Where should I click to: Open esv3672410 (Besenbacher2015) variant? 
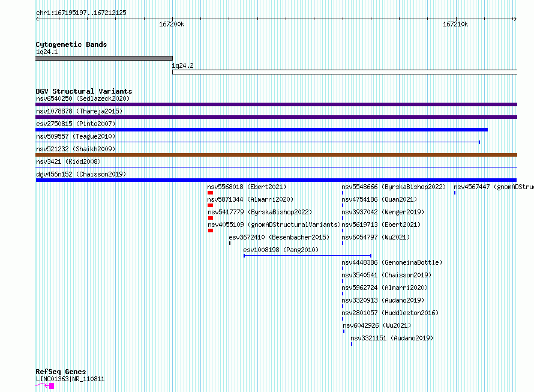279,237
